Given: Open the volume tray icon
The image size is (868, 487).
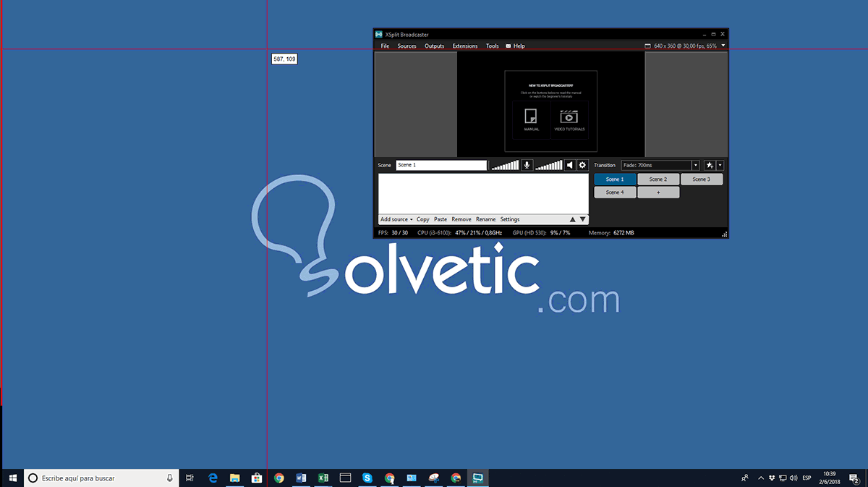Looking at the screenshot, I should [794, 478].
